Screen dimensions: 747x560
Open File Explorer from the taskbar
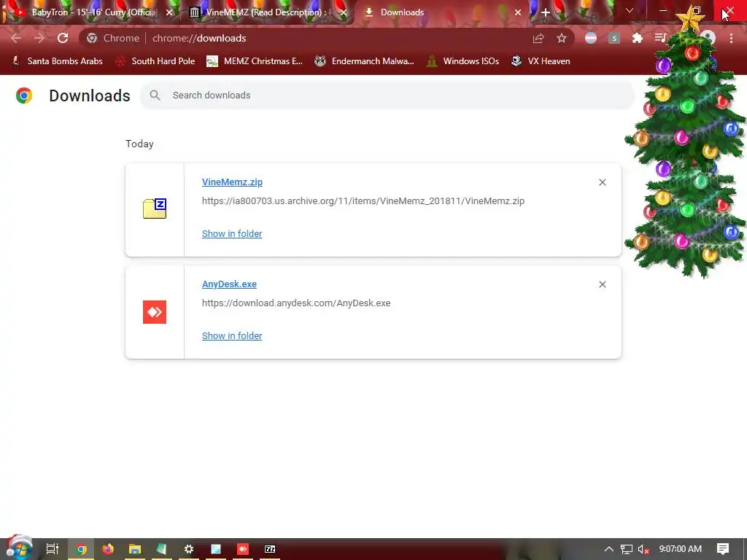[x=135, y=549]
